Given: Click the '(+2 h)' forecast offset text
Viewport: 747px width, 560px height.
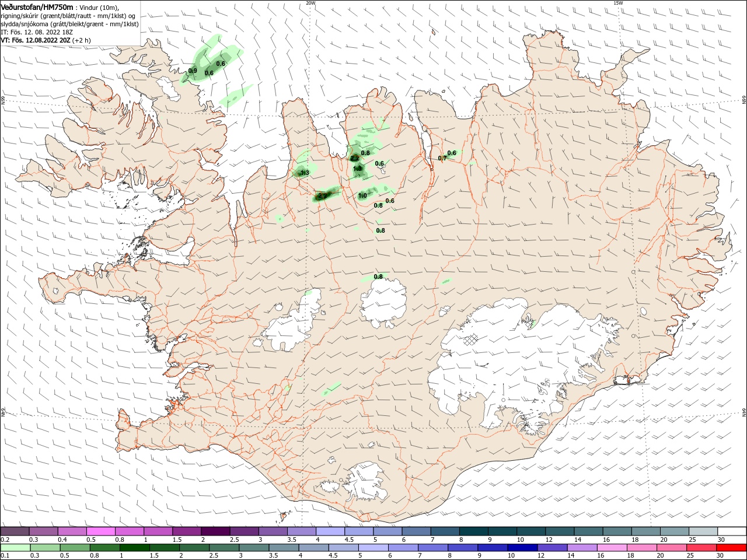Looking at the screenshot, I should click(x=82, y=40).
